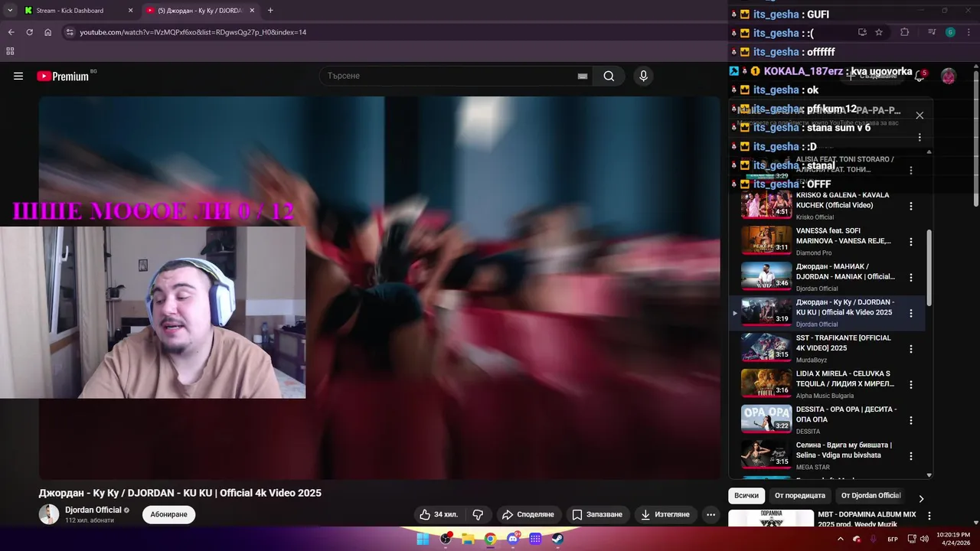Play the Джордан - МАНИАК playlist video
Image resolution: width=980 pixels, height=551 pixels.
766,276
